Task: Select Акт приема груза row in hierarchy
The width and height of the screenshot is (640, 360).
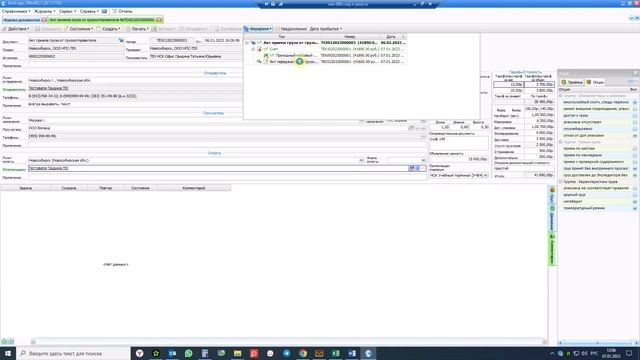Action: click(324, 42)
